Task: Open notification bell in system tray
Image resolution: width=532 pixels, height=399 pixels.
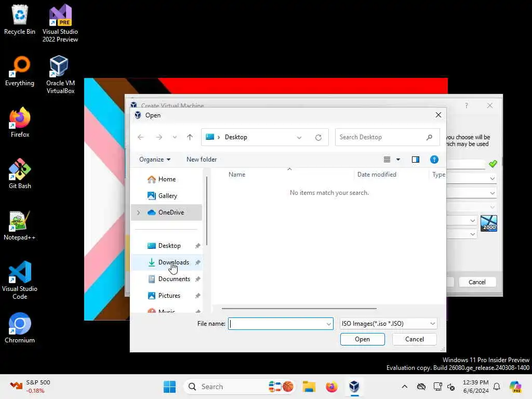Action: point(497,387)
